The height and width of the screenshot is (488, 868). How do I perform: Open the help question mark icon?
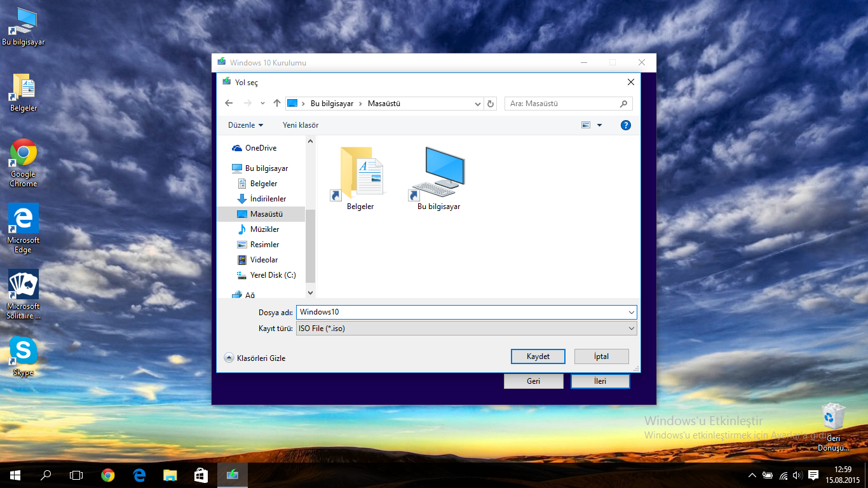point(625,125)
